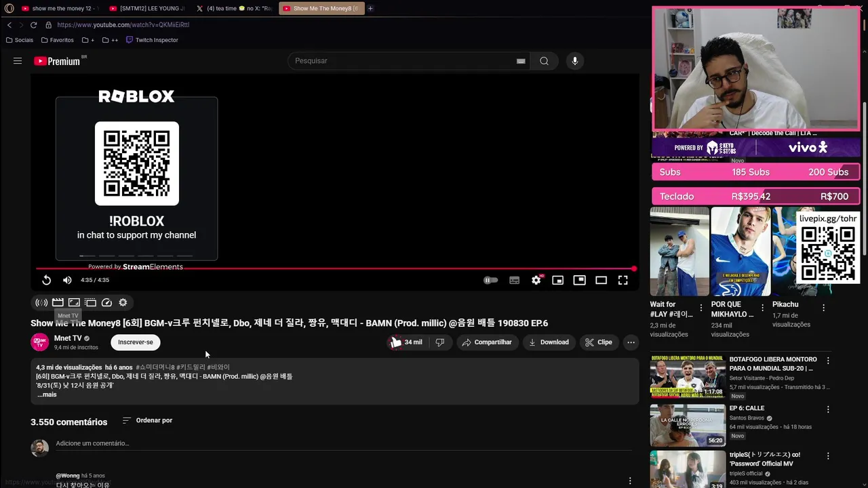Open options for the Pikachu short
868x488 pixels.
823,308
